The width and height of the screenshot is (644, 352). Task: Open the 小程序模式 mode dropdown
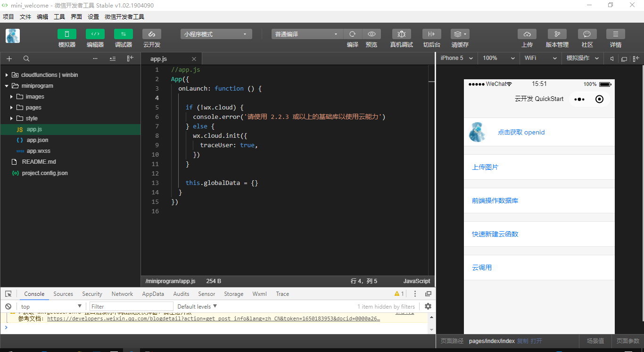(x=216, y=34)
